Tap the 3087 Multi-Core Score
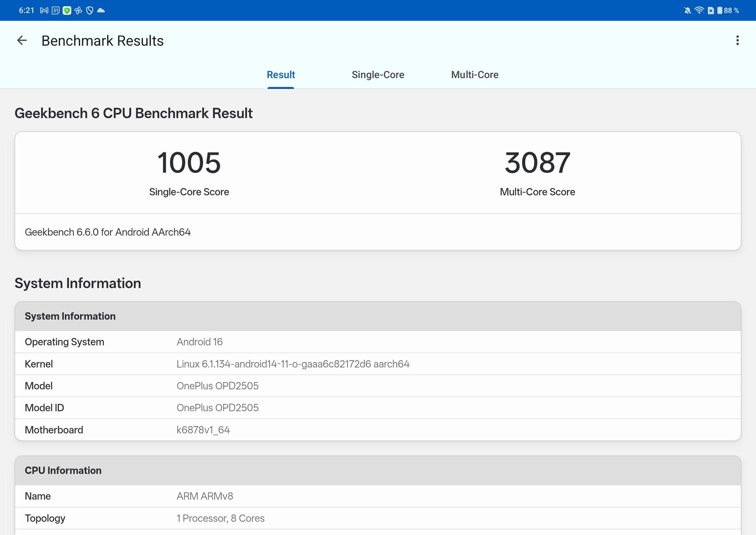The image size is (756, 535). coord(537,163)
